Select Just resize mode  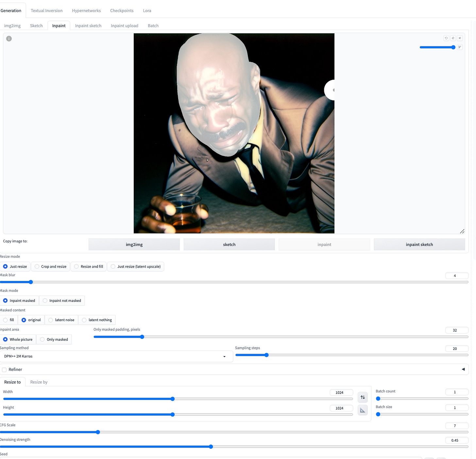(x=15, y=267)
